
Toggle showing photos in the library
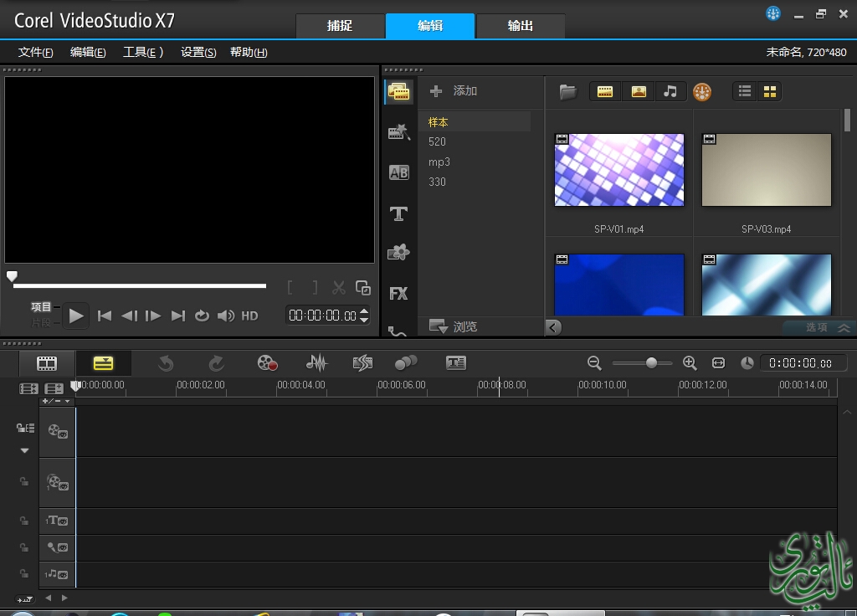click(x=639, y=92)
